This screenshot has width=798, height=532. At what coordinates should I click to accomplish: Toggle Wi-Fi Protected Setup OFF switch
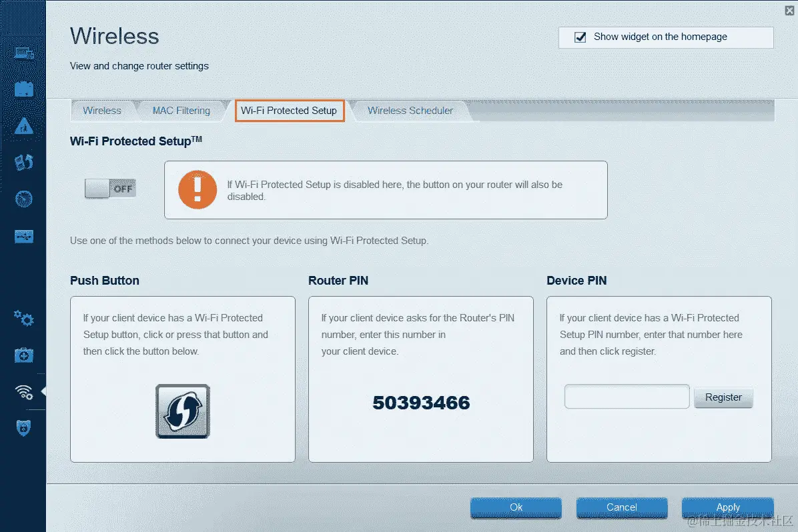click(x=111, y=189)
